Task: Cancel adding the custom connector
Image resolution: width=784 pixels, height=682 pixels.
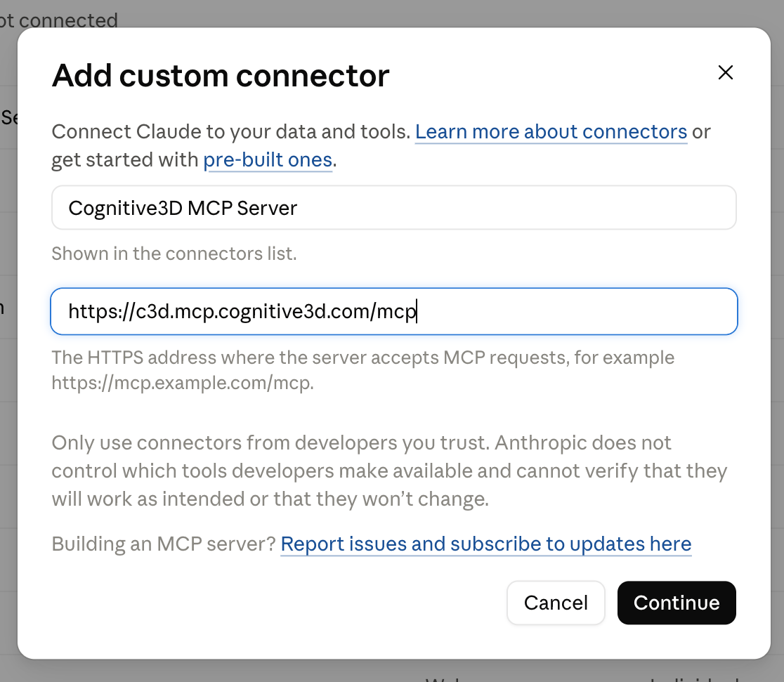Action: coord(556,603)
